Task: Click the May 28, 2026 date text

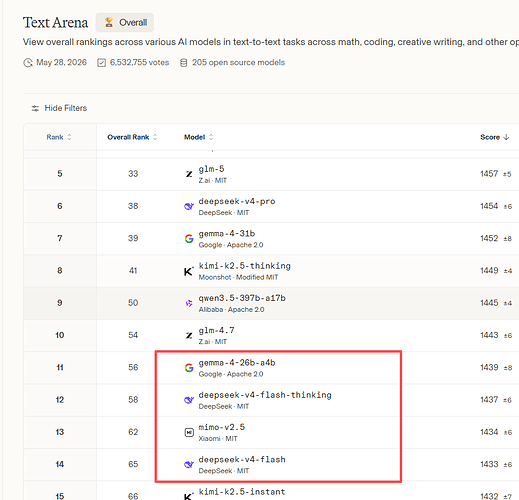Action: 61,63
